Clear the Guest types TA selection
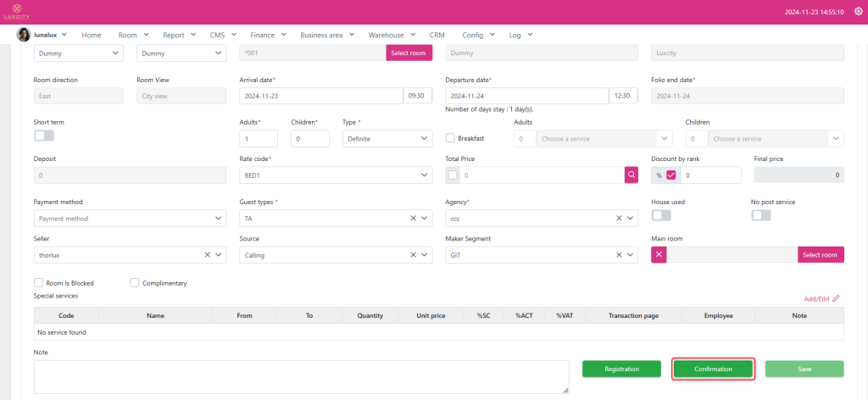This screenshot has width=868, height=400. pos(414,219)
